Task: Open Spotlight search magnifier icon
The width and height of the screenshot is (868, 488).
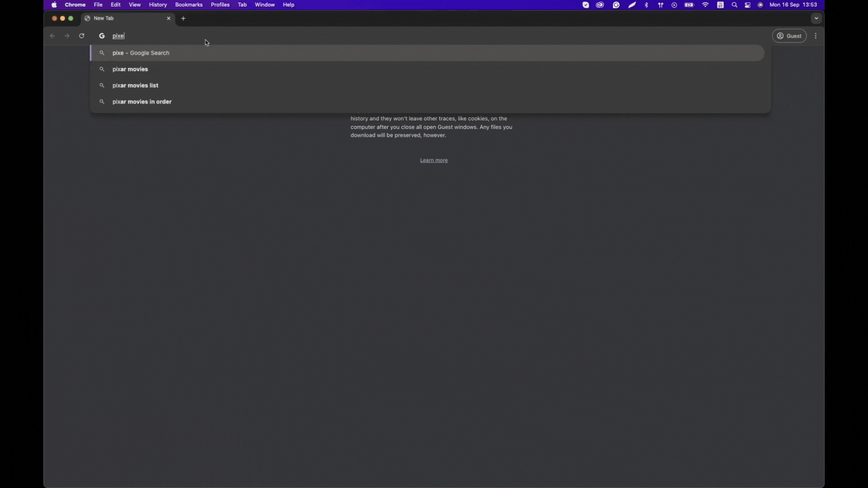Action: point(735,5)
